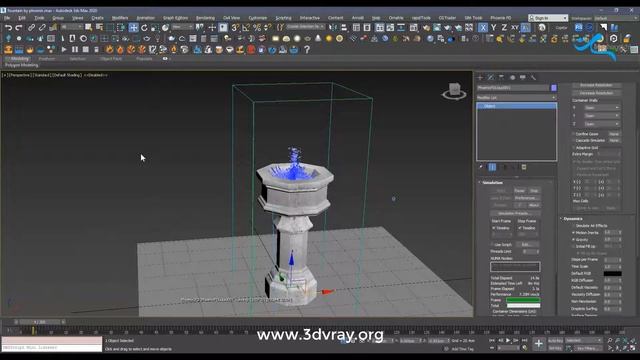Click the object name field
Image resolution: width=640 pixels, height=360 pixels.
pos(513,88)
